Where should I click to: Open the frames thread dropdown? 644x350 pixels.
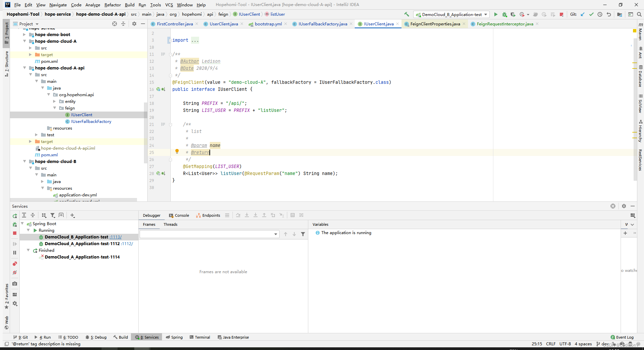point(209,234)
